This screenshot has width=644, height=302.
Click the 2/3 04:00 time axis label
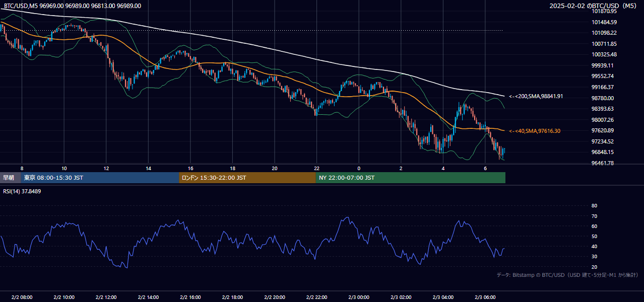[x=443, y=297]
